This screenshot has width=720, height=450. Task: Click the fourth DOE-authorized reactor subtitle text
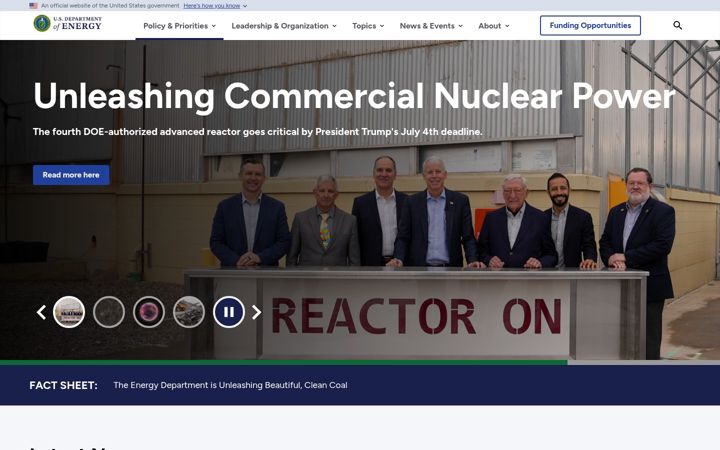258,132
